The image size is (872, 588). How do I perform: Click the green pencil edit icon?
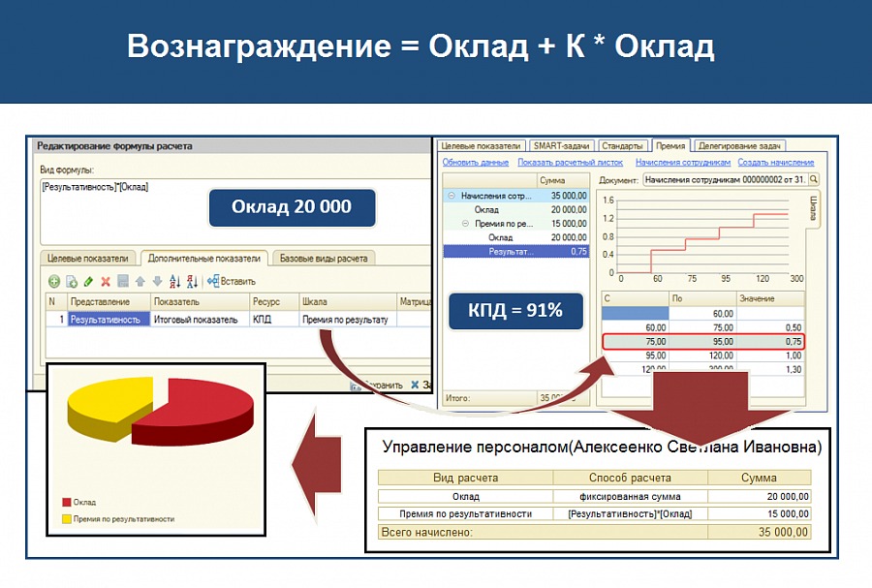88,282
